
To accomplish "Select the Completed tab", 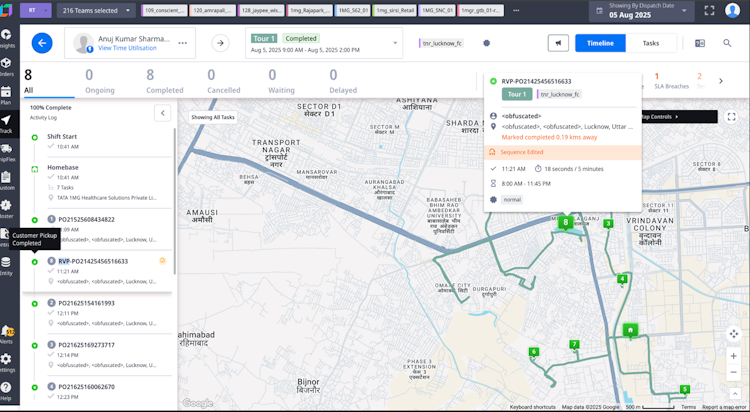I will [x=165, y=81].
